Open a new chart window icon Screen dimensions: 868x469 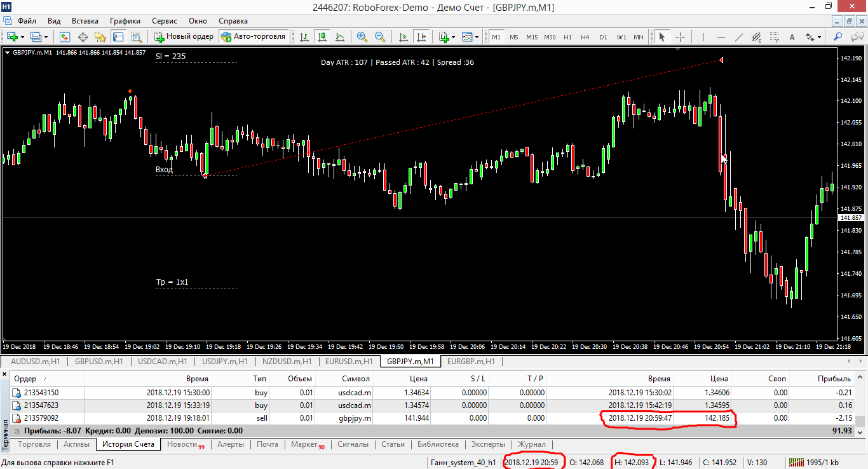click(x=12, y=36)
